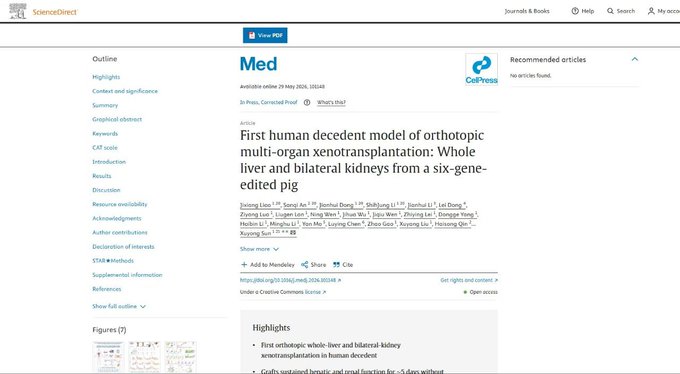Open the Journals & Books menu

pos(527,11)
